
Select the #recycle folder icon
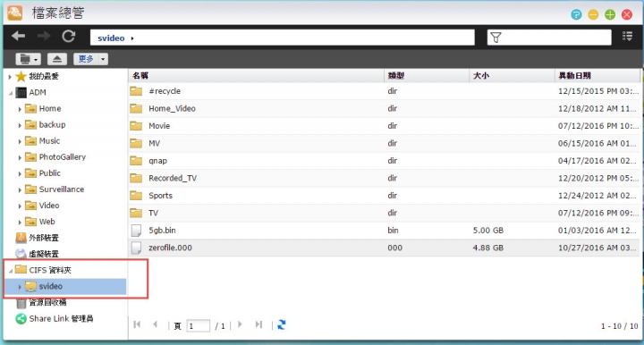tap(136, 91)
